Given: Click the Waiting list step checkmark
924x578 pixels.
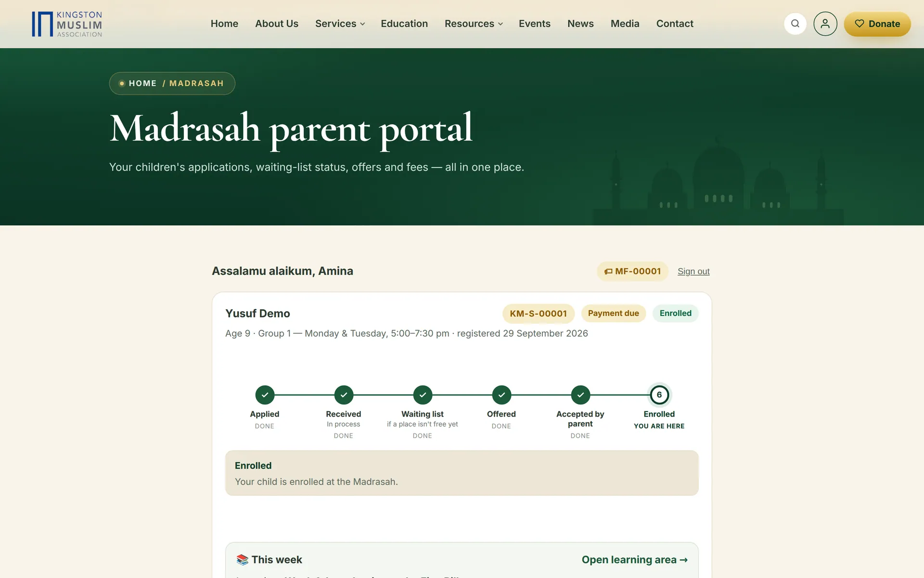Looking at the screenshot, I should pyautogui.click(x=423, y=395).
